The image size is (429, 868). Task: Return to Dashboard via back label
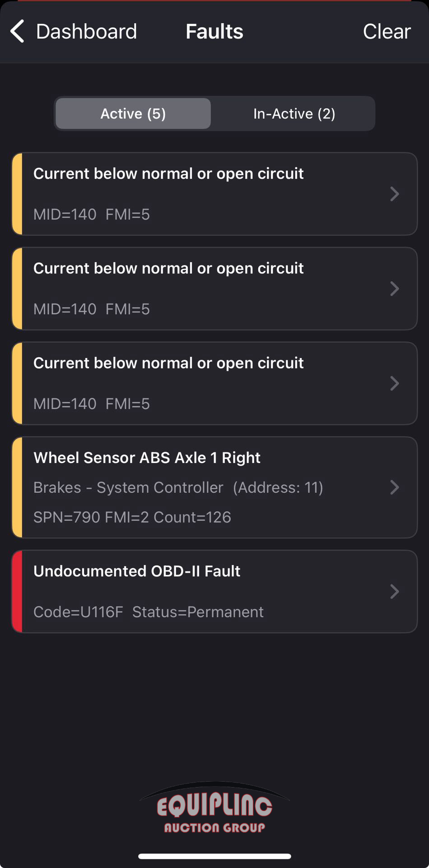tap(86, 32)
